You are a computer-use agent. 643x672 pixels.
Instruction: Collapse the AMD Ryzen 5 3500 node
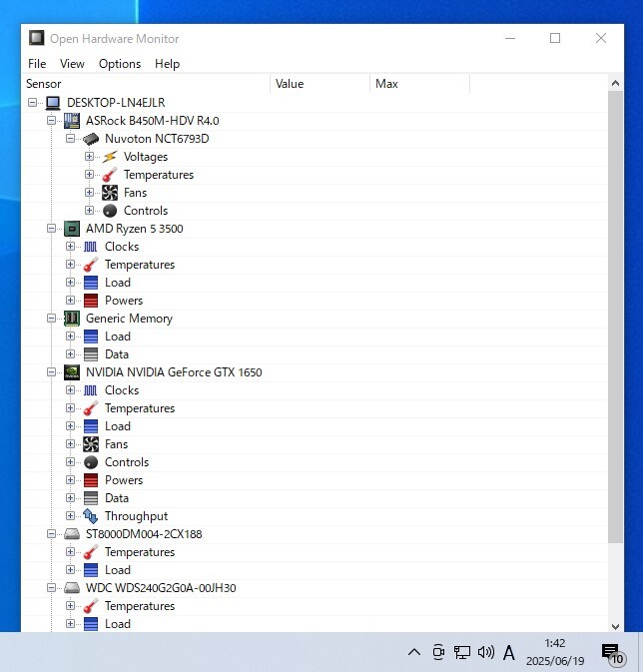51,229
